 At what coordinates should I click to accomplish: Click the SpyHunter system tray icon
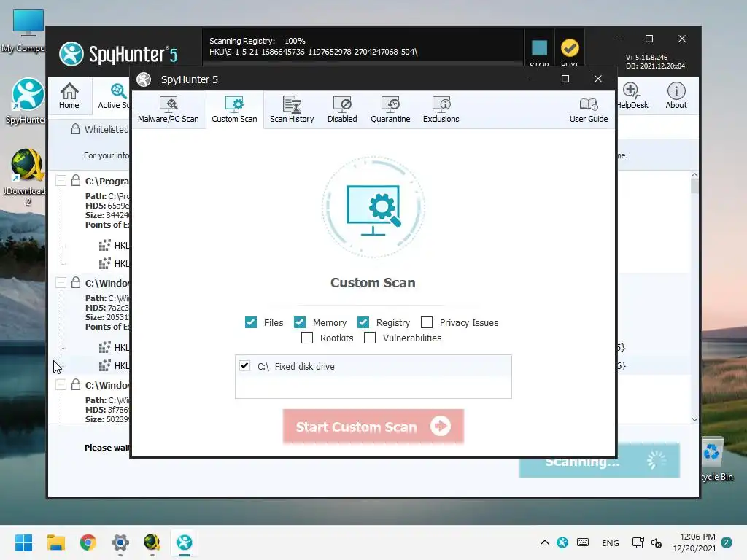tap(562, 542)
